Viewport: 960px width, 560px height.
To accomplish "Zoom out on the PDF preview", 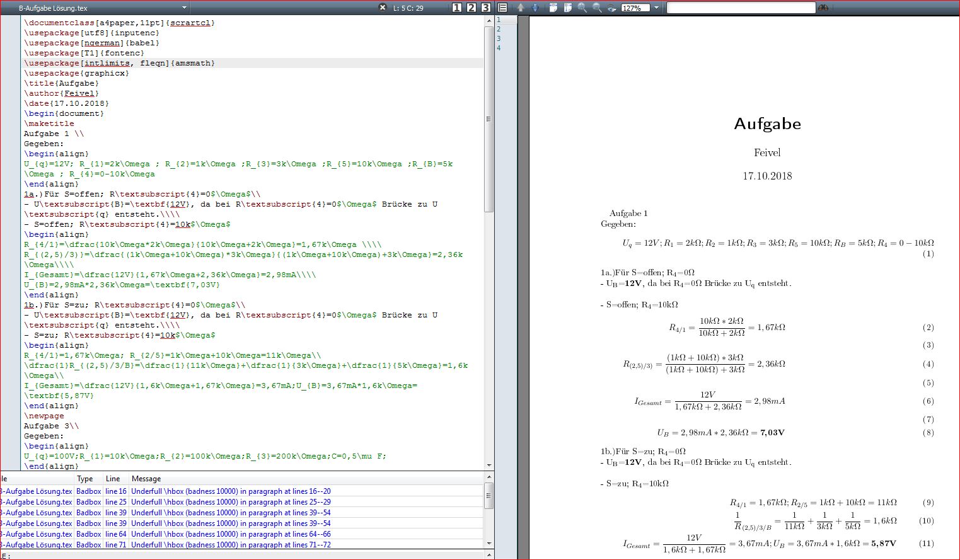I will pyautogui.click(x=597, y=8).
